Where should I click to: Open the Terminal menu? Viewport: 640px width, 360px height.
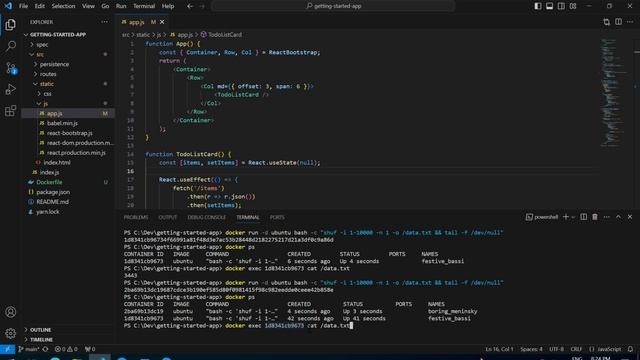(x=144, y=6)
